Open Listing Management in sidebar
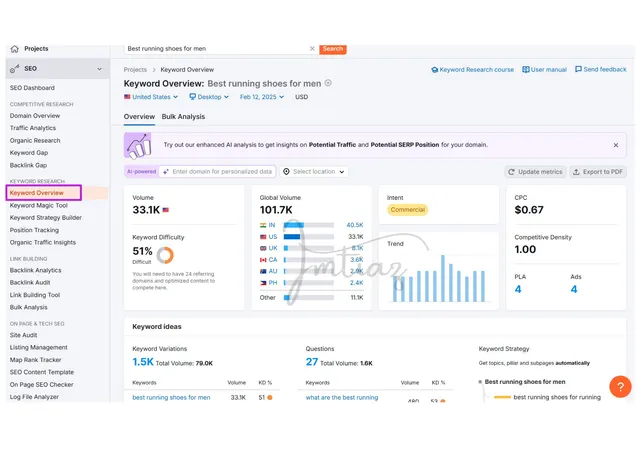Screen dimensions: 640x452 pyautogui.click(x=39, y=347)
